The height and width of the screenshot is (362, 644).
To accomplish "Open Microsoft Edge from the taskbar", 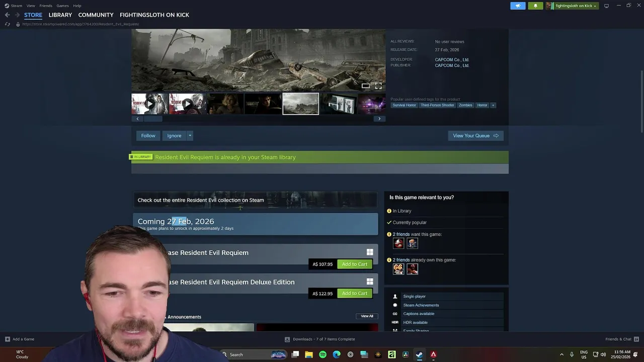I will point(337,354).
